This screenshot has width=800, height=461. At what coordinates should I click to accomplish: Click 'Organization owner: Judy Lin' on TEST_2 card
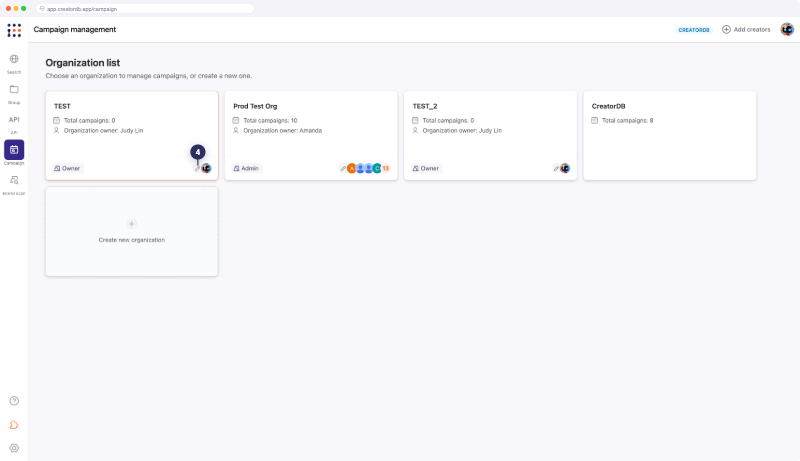pos(462,131)
